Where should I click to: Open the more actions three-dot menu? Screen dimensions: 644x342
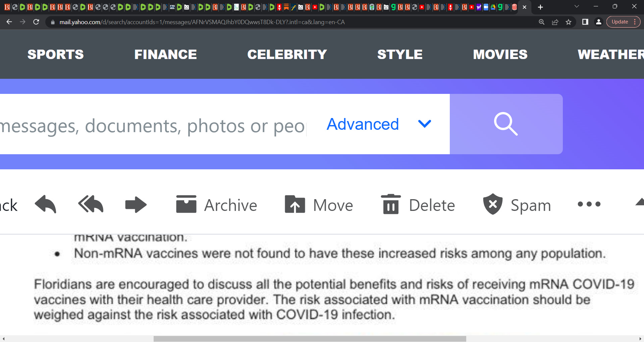tap(589, 204)
